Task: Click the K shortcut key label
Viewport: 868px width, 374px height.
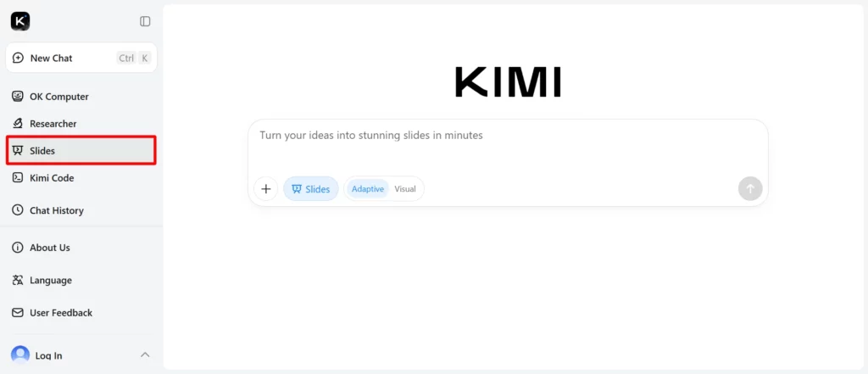Action: [144, 59]
